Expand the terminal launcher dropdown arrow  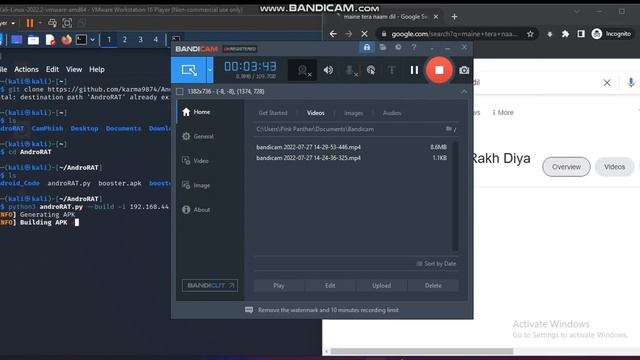93,40
